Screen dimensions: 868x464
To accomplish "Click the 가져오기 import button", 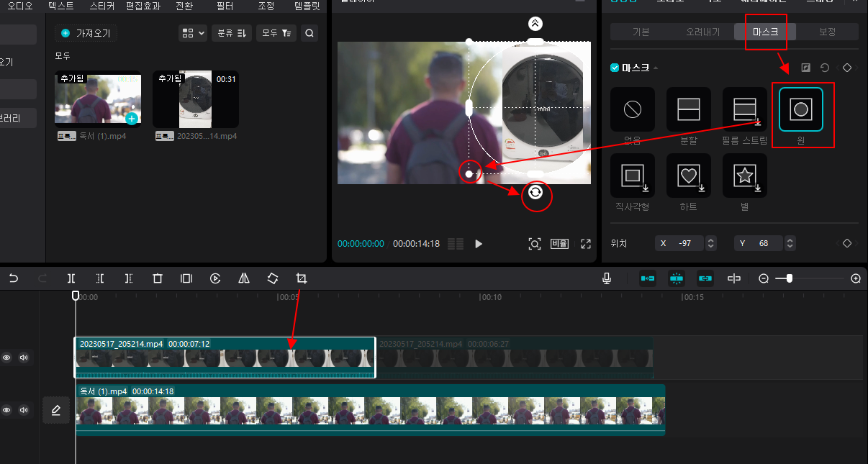I will click(86, 33).
